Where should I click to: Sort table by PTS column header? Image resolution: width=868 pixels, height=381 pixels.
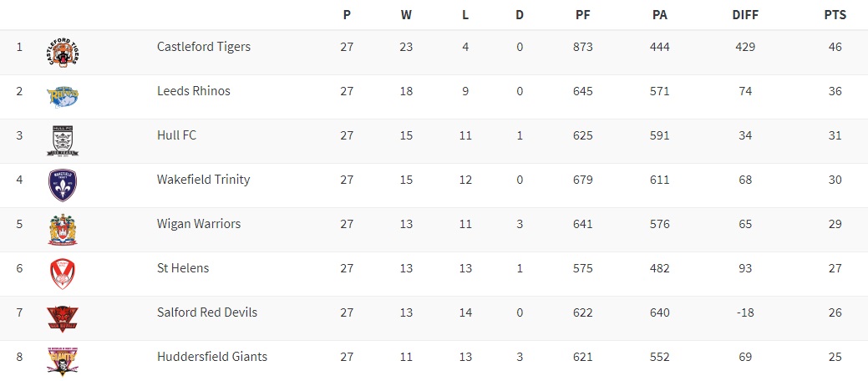coord(835,15)
